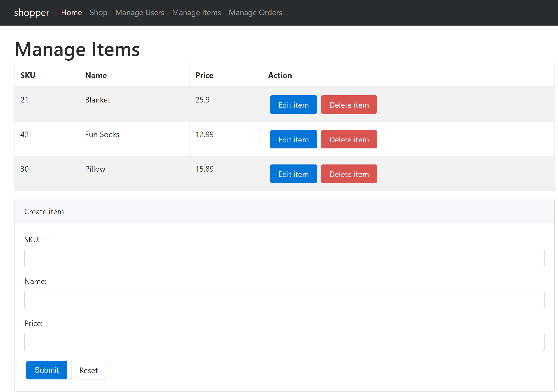
Task: Select Manage Items in navbar
Action: 196,12
